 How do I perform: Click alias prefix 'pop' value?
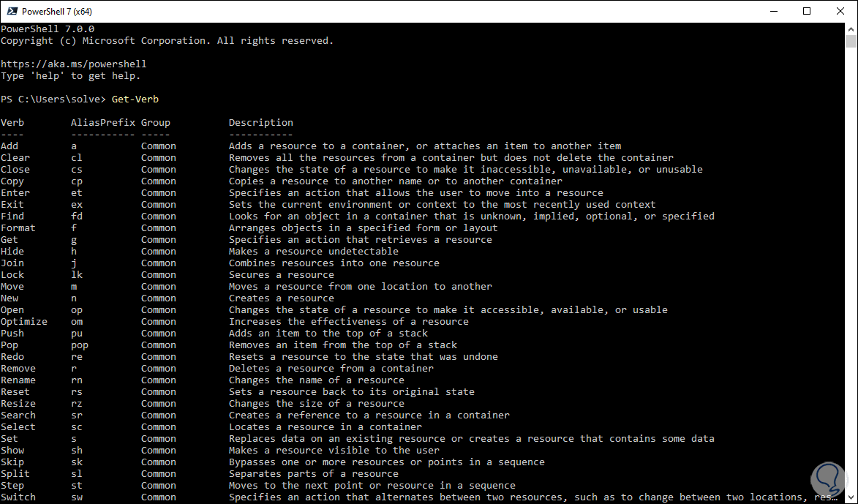click(79, 345)
